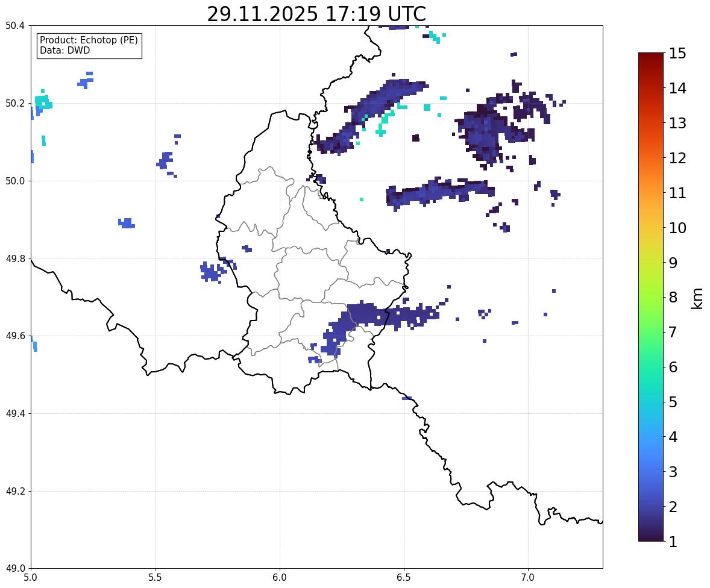Click the colorbar gradient scale
The image size is (710, 588).
[651, 297]
